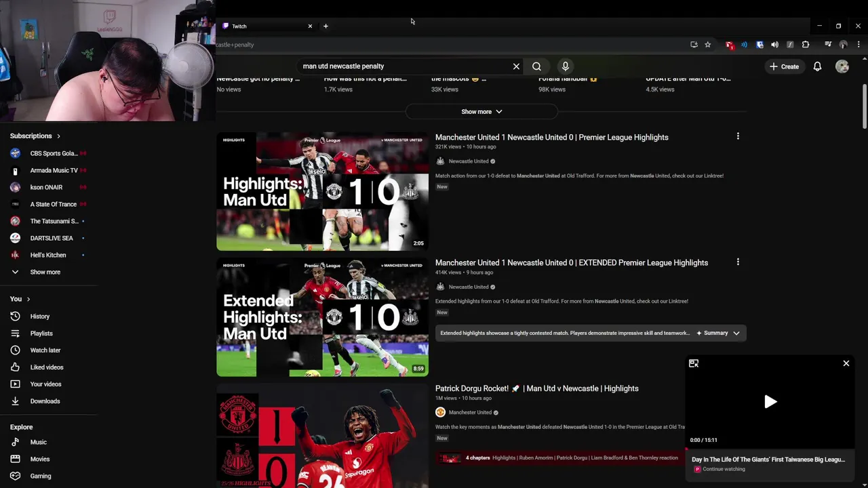Open options for the 2:05 highlights video

738,136
